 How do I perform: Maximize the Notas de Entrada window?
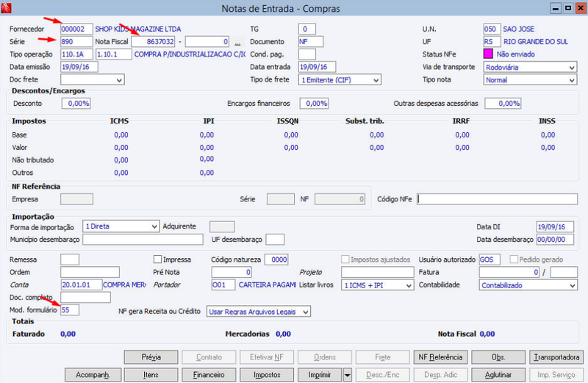[568, 8]
